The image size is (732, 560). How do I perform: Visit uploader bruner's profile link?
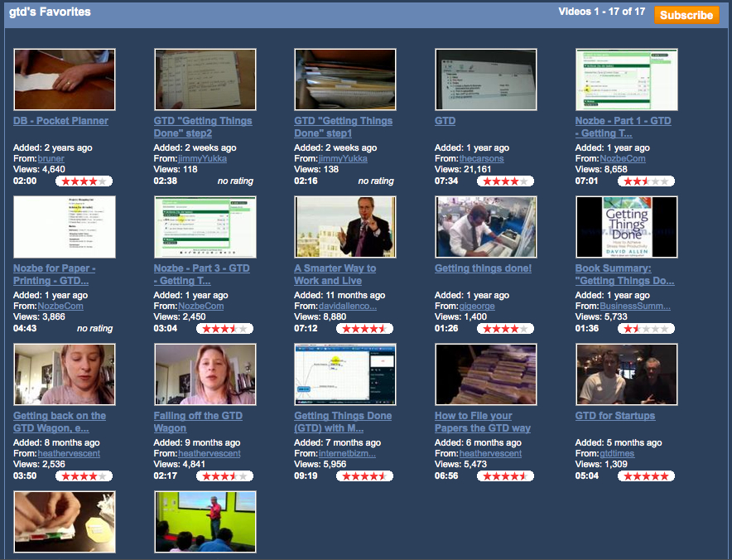point(51,159)
